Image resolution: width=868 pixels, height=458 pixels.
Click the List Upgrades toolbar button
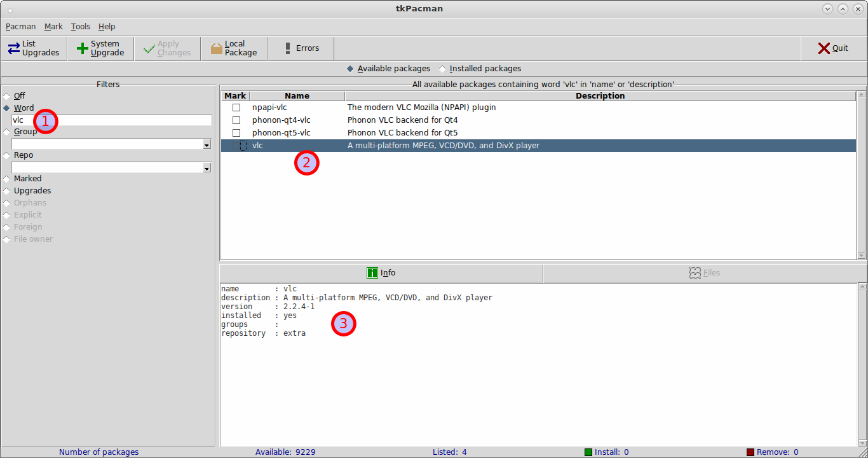pos(34,48)
